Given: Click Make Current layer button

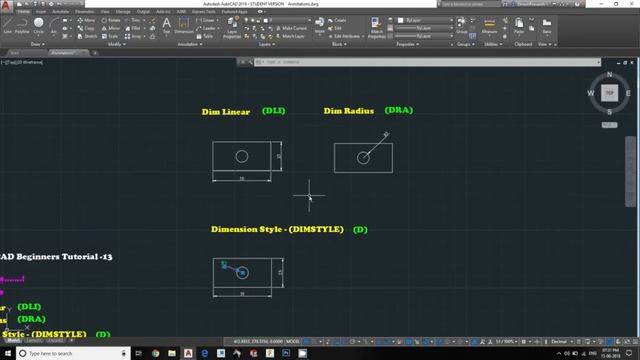Looking at the screenshot, I should tap(291, 28).
